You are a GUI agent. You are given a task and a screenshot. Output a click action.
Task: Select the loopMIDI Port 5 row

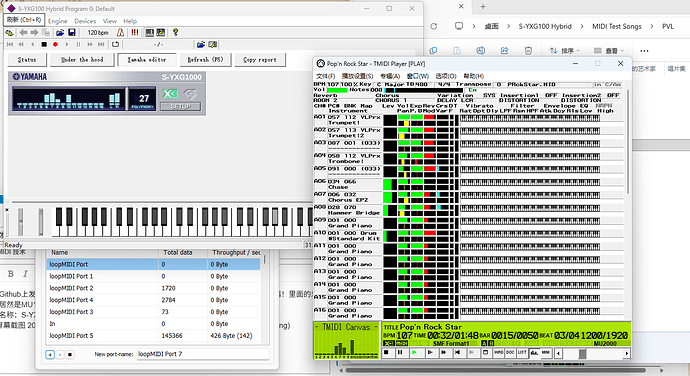pos(154,335)
